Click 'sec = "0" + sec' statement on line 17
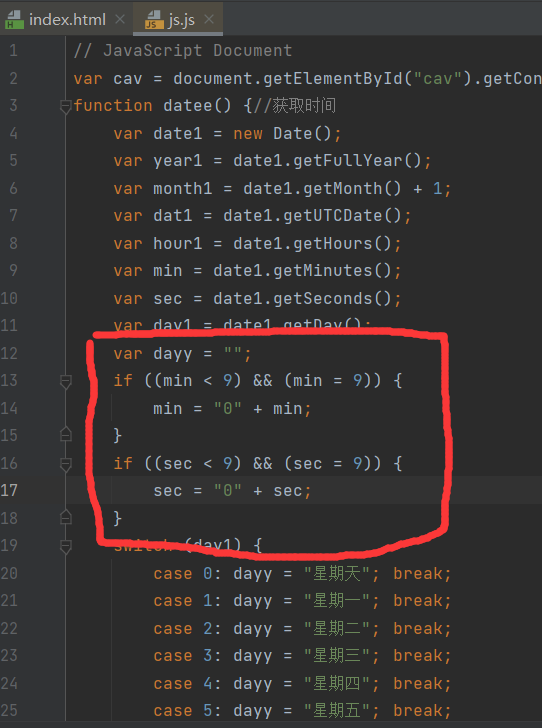Viewport: 542px width, 728px height. tap(228, 491)
